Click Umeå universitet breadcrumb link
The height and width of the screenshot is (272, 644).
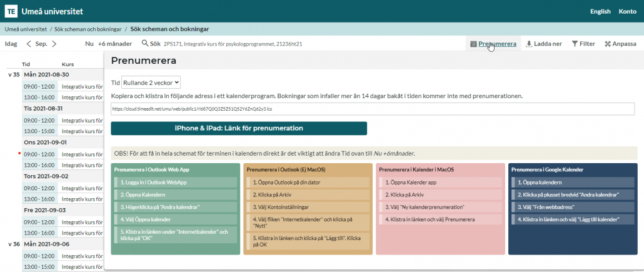tap(26, 29)
